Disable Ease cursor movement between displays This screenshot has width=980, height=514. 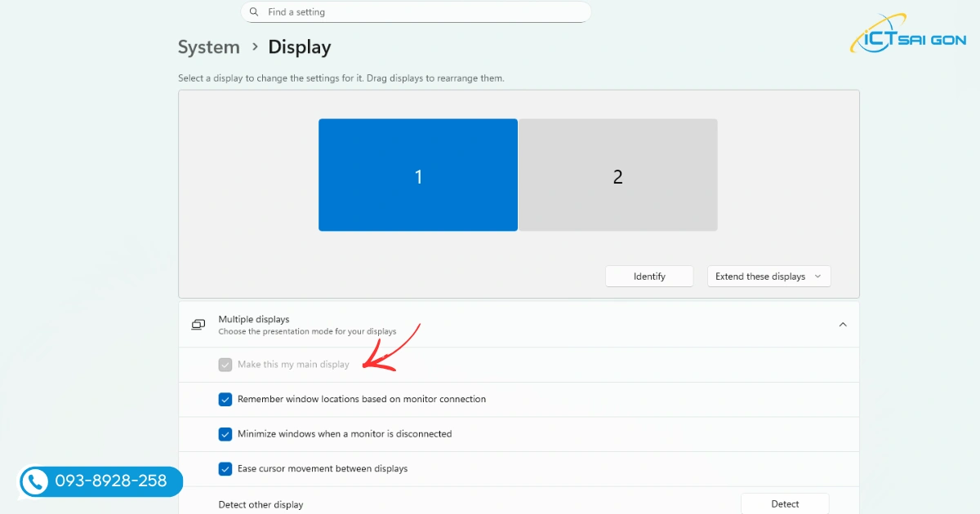click(x=225, y=469)
